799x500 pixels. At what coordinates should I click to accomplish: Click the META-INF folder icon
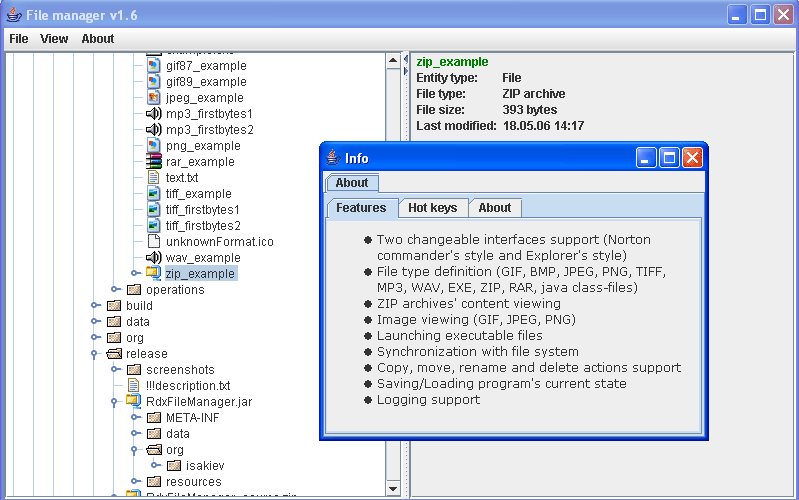tap(154, 417)
